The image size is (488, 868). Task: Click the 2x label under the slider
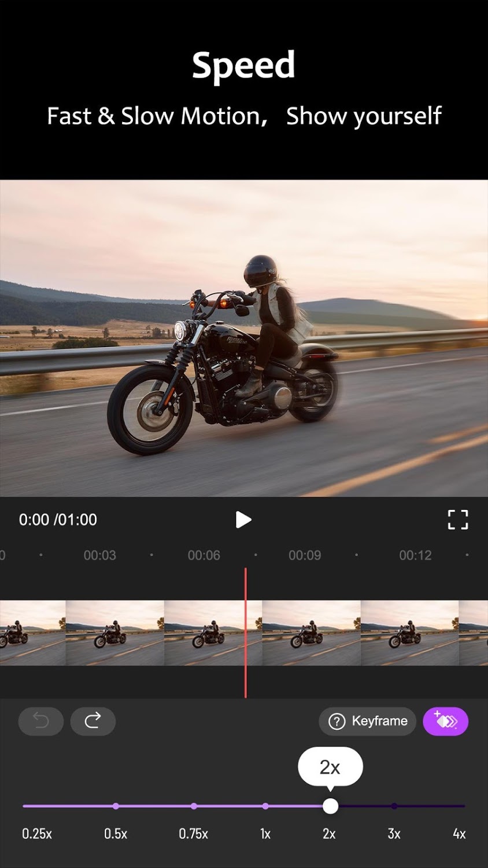329,834
